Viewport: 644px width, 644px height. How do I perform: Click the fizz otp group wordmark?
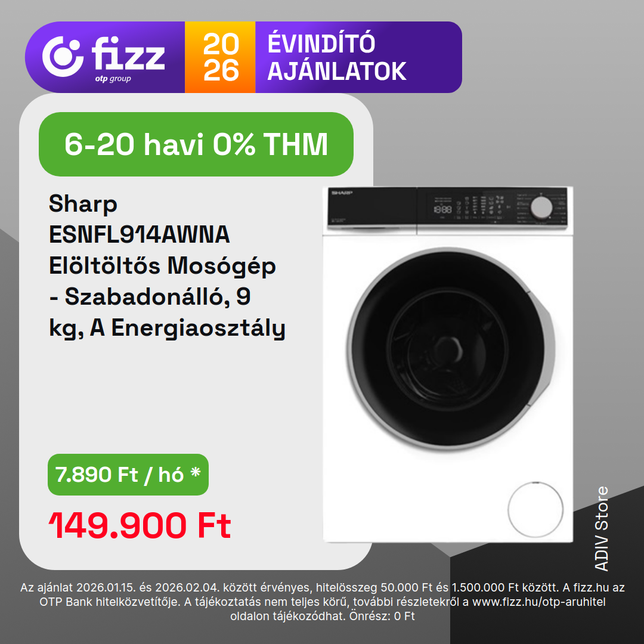128,58
